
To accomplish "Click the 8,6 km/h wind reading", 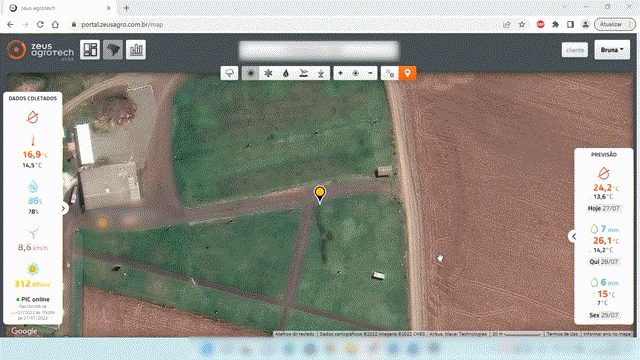I will click(x=33, y=247).
